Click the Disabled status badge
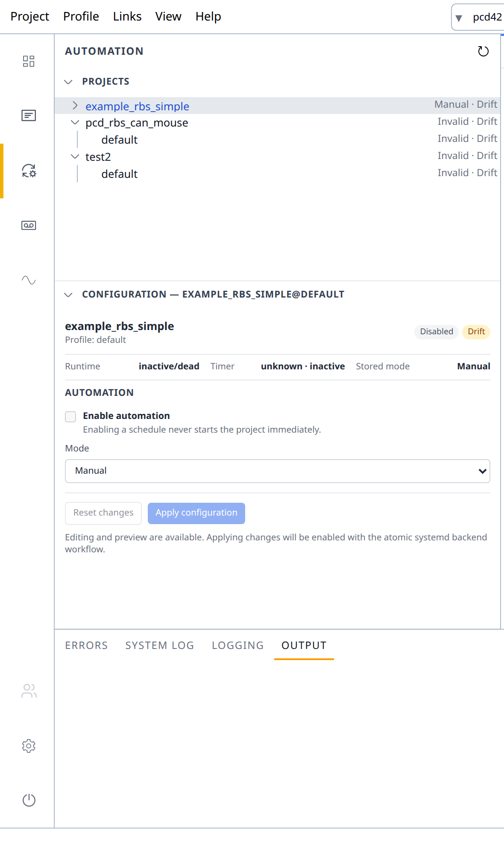The height and width of the screenshot is (855, 504). click(x=437, y=332)
